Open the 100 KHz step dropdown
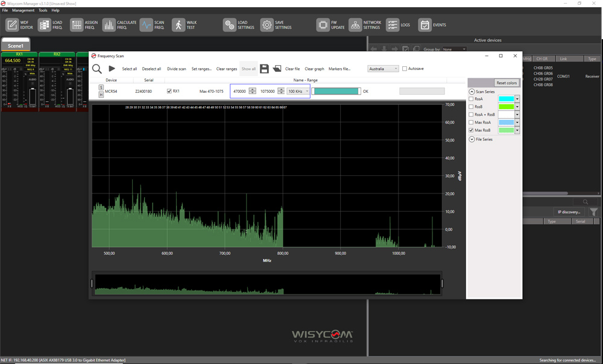Viewport: 603px width, 364px height. (298, 91)
